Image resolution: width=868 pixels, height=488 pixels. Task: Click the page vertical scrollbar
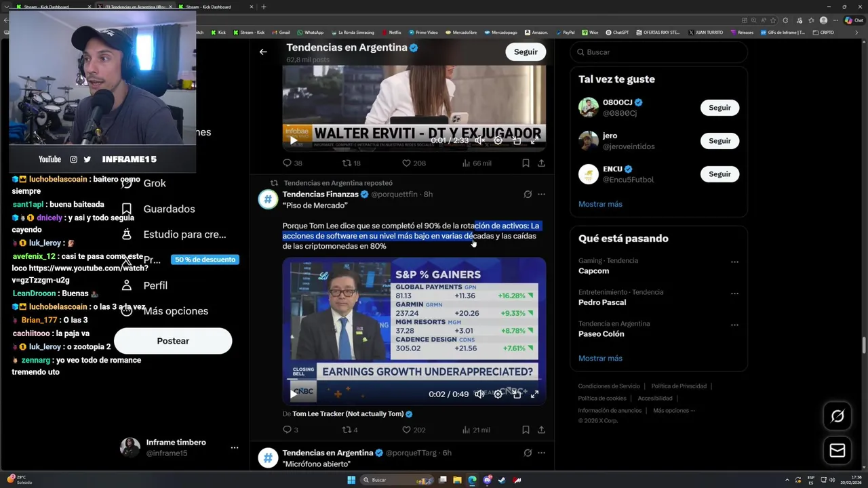click(x=864, y=344)
